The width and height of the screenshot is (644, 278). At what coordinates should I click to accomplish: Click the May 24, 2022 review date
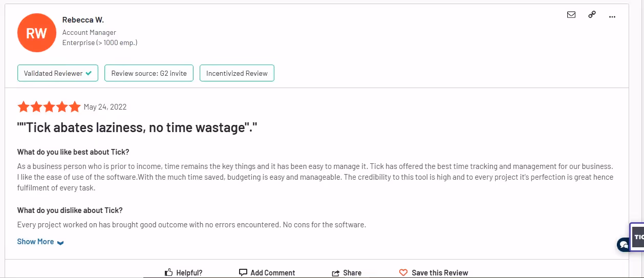click(105, 107)
